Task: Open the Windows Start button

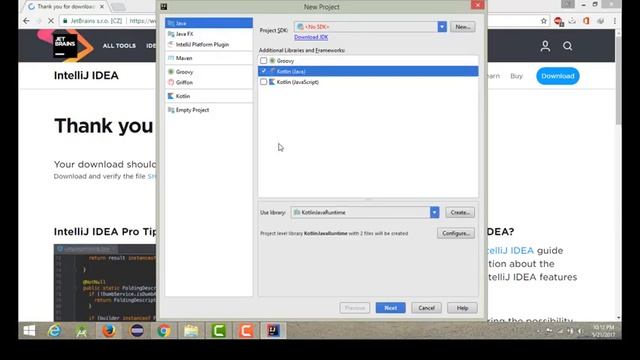Action: [x=29, y=331]
